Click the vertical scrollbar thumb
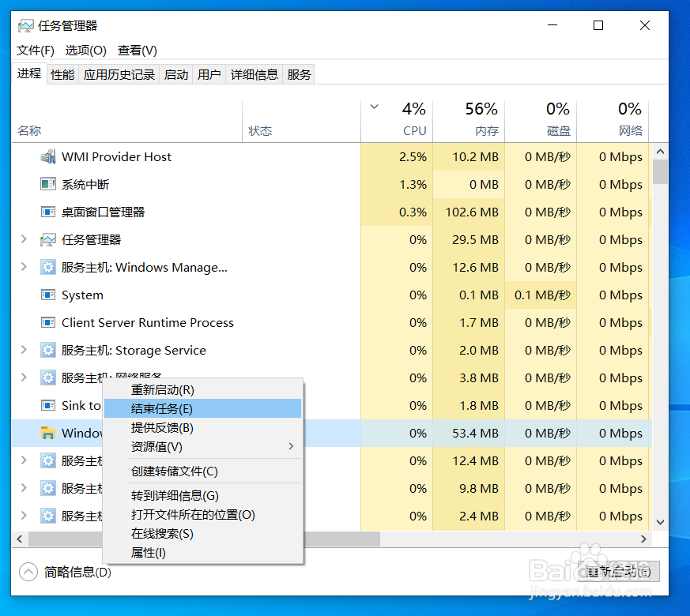The width and height of the screenshot is (690, 616). coord(660,172)
